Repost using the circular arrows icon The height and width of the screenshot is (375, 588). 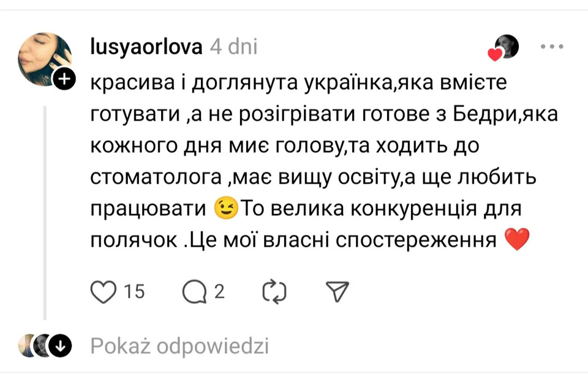(x=274, y=292)
